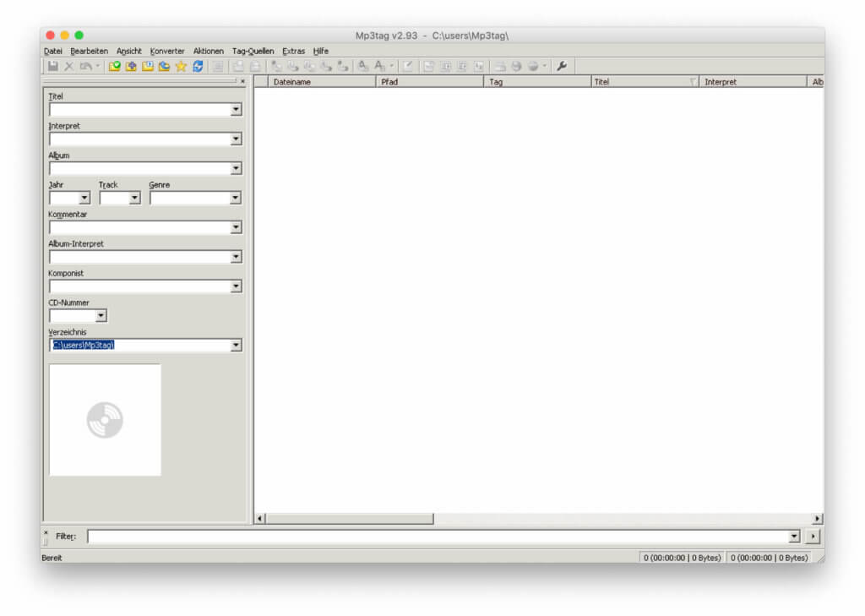Viewport: 865px width, 616px height.
Task: Click the folder icon left of the star
Action: pyautogui.click(x=165, y=66)
